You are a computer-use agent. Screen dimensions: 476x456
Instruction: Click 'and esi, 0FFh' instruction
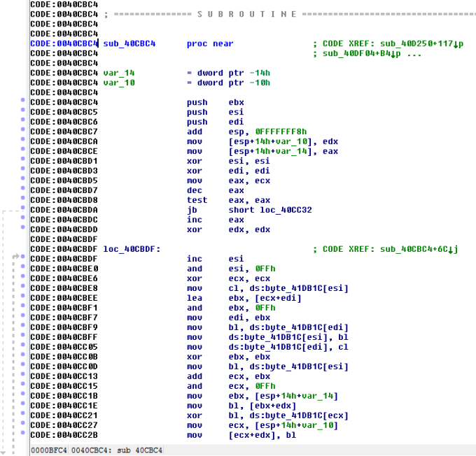coord(231,269)
